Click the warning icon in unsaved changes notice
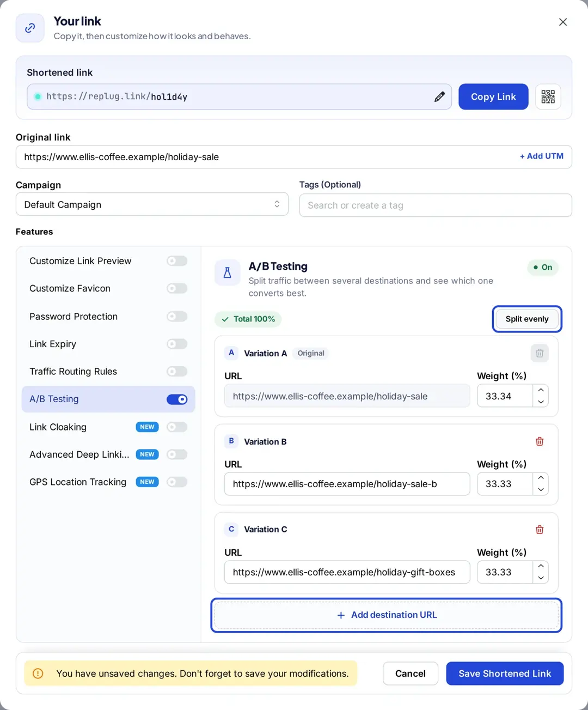 (x=38, y=673)
